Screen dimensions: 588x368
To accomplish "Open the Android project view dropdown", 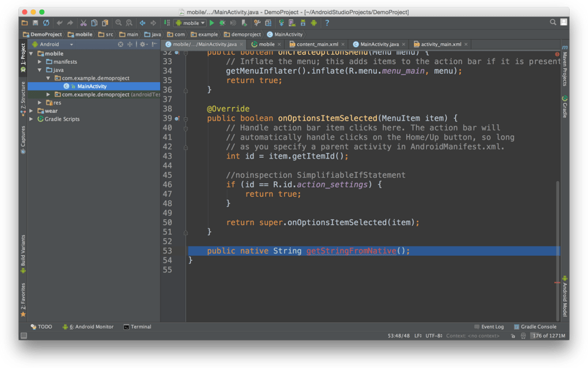I will coord(52,44).
